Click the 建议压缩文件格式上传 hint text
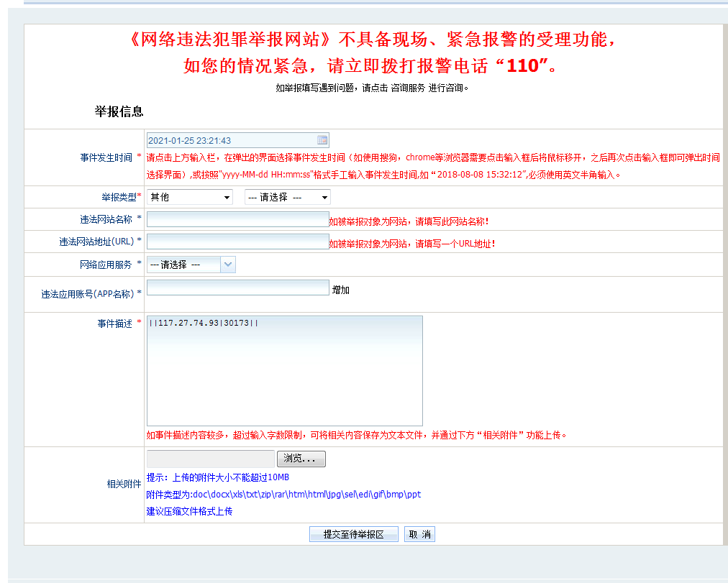 [x=189, y=511]
